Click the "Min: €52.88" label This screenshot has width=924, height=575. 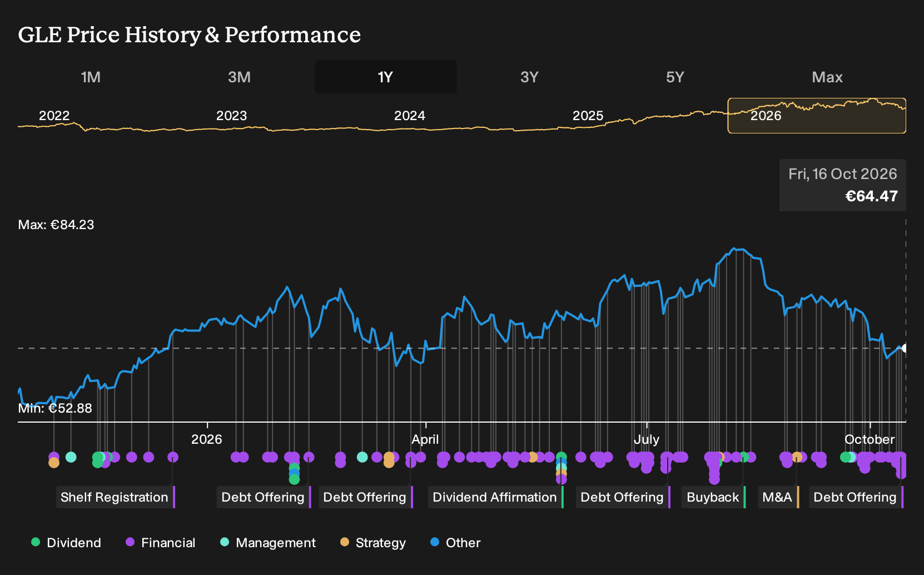(55, 408)
